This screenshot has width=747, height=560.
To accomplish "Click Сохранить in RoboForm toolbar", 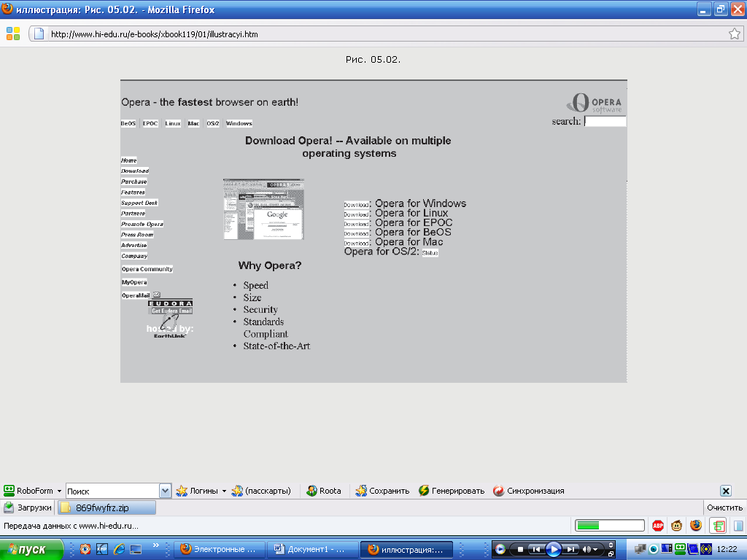I will click(x=382, y=491).
